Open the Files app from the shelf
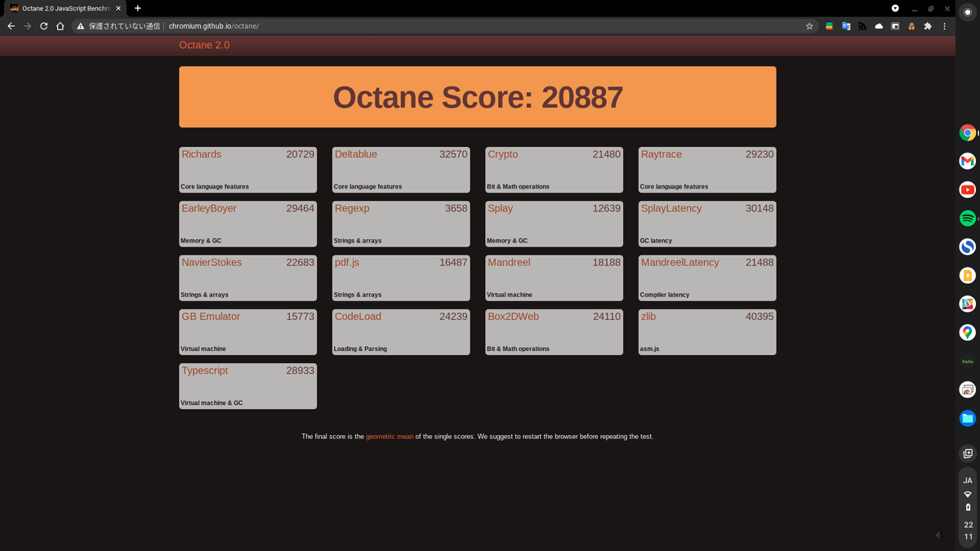Image resolution: width=980 pixels, height=551 pixels. [968, 418]
